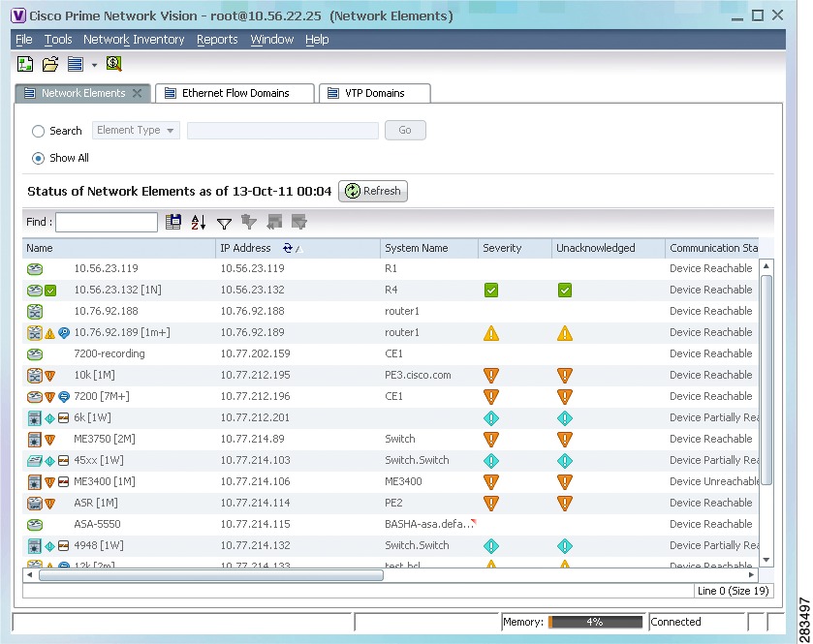This screenshot has height=644, width=813.
Task: Click the horizontal scrollbar thumb
Action: (211, 575)
